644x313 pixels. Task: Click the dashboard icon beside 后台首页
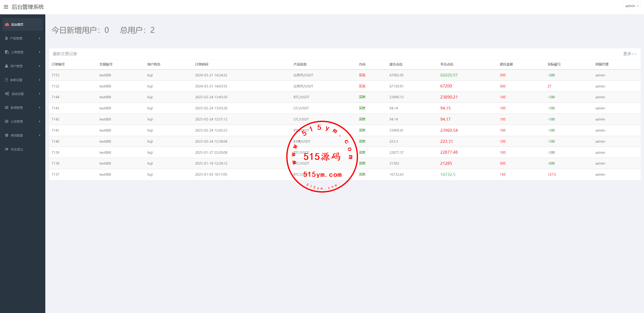(x=7, y=24)
